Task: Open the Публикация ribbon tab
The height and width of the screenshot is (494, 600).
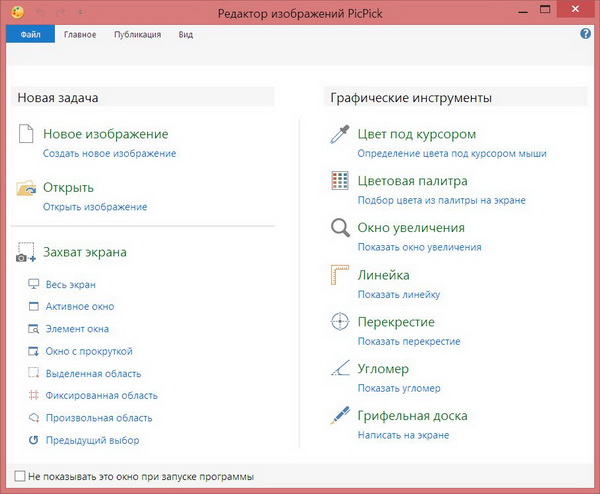Action: pyautogui.click(x=137, y=35)
